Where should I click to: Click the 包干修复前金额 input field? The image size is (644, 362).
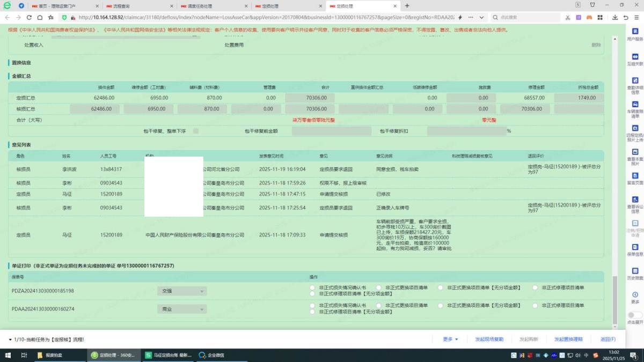click(x=324, y=131)
